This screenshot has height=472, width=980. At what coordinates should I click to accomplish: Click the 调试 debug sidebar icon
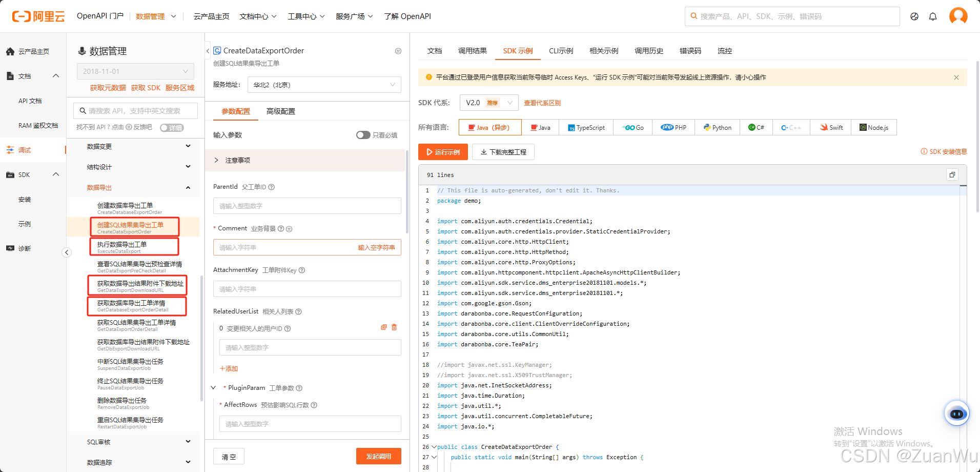(x=10, y=150)
